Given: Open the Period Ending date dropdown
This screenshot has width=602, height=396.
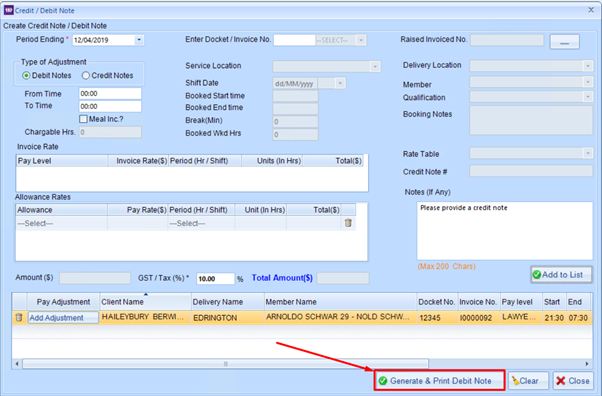Looking at the screenshot, I should (x=139, y=40).
